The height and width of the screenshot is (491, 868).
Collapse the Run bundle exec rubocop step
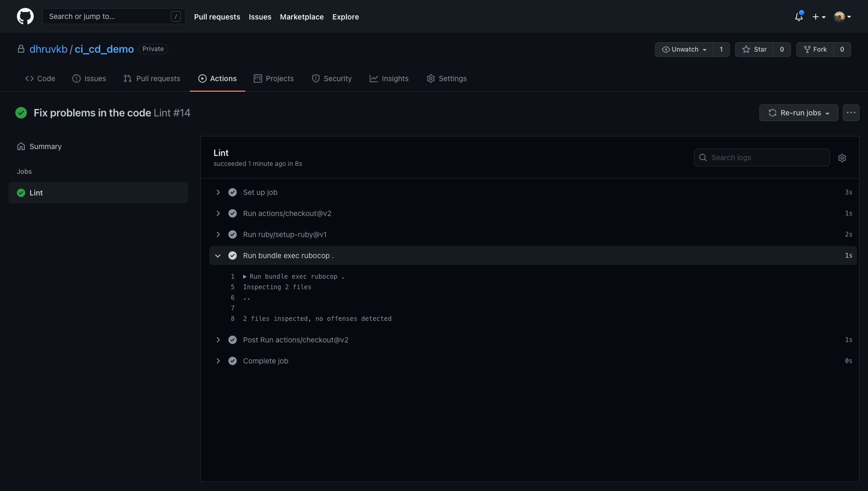pos(218,256)
